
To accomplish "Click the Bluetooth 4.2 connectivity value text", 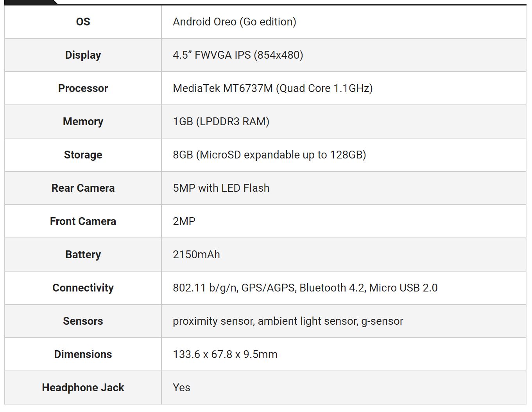I will click(332, 288).
